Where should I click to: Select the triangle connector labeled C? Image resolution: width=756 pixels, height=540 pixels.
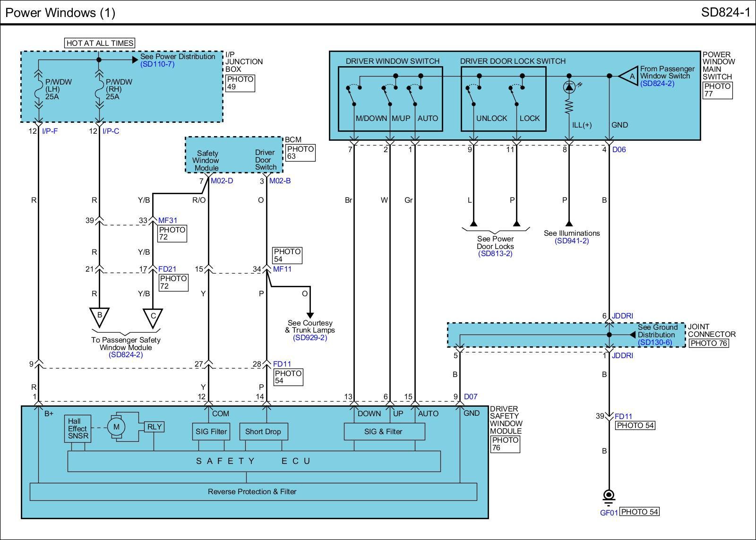click(153, 317)
